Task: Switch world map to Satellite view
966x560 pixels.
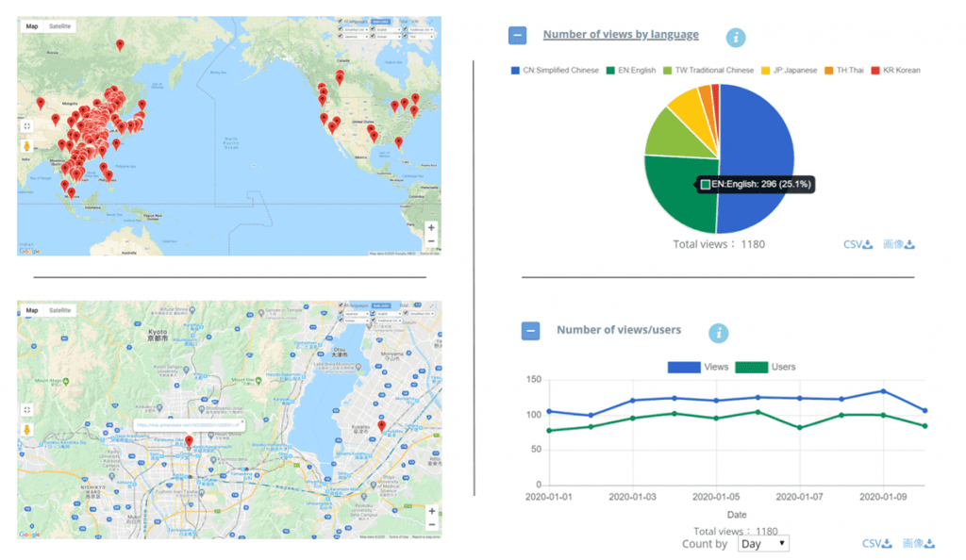Action: (x=60, y=26)
